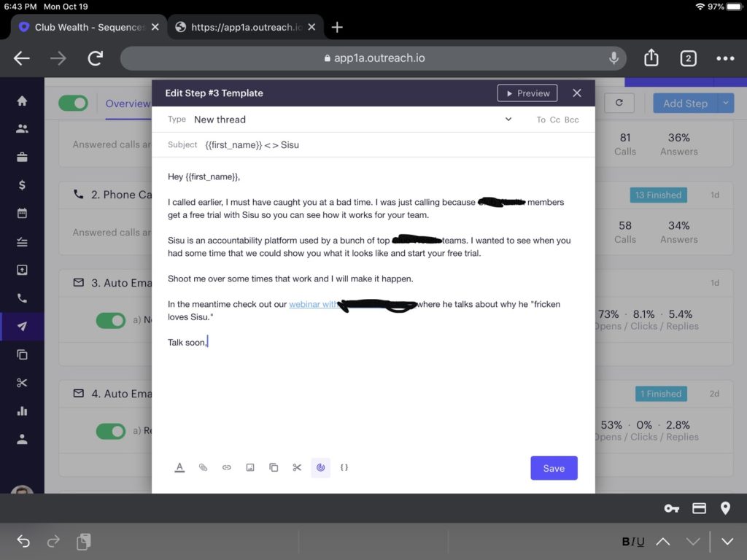Viewport: 747px width, 560px height.
Task: Click the 13 Finished badge
Action: [x=659, y=195]
